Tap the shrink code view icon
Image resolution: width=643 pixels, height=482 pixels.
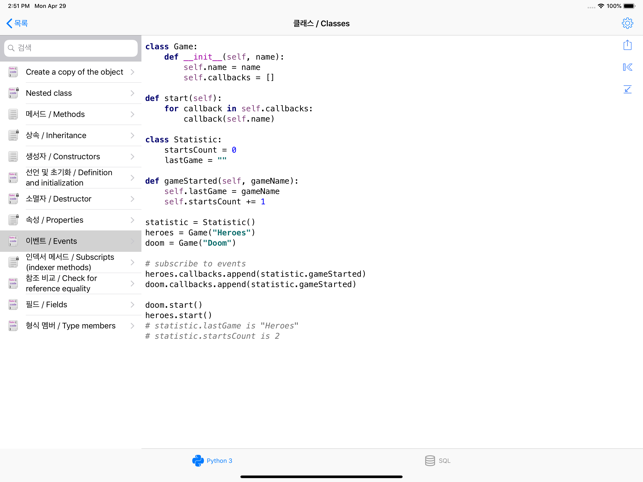[x=627, y=89]
